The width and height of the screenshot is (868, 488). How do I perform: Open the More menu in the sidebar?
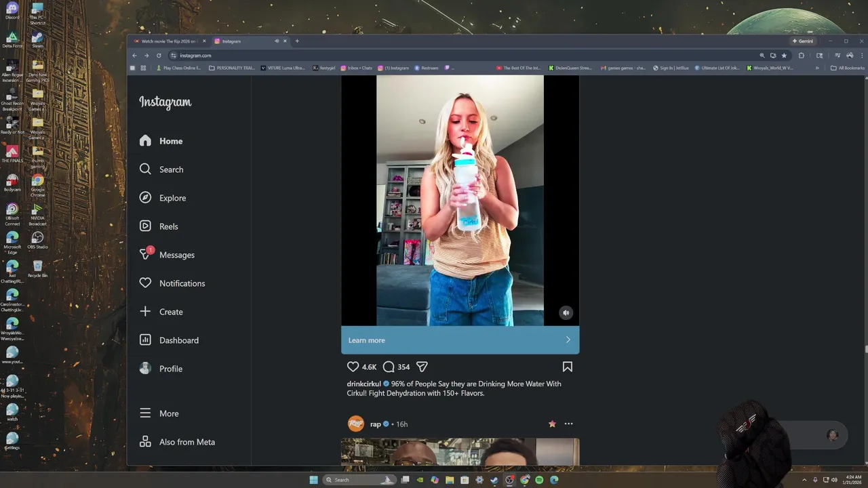tap(159, 413)
